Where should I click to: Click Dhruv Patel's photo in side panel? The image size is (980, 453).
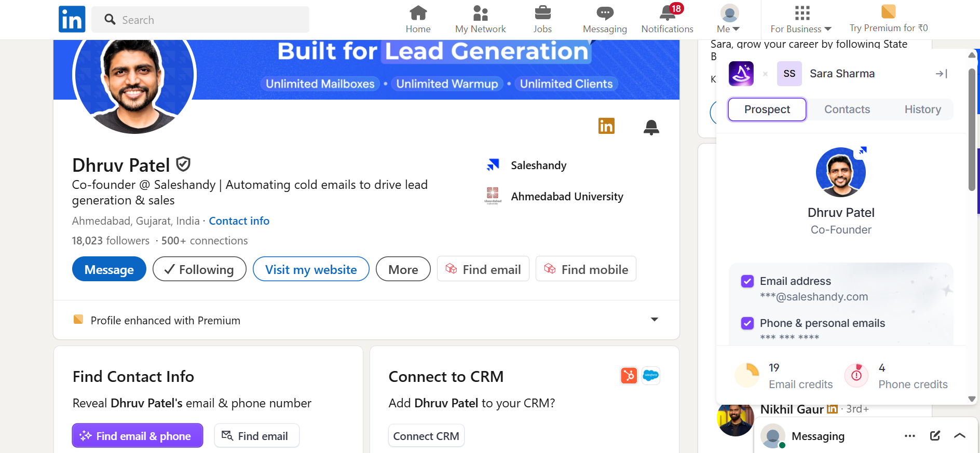click(x=841, y=172)
